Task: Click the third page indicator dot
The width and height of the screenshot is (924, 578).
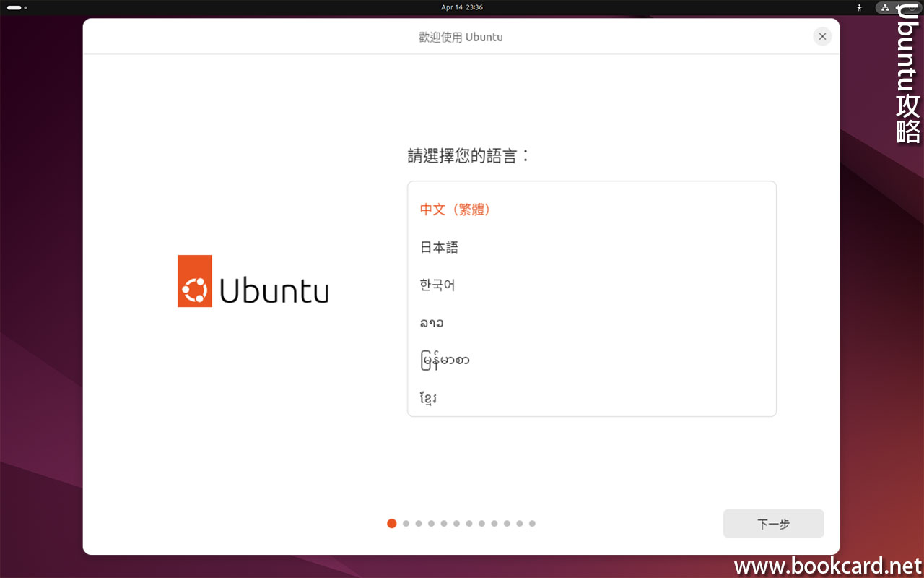Action: [419, 523]
